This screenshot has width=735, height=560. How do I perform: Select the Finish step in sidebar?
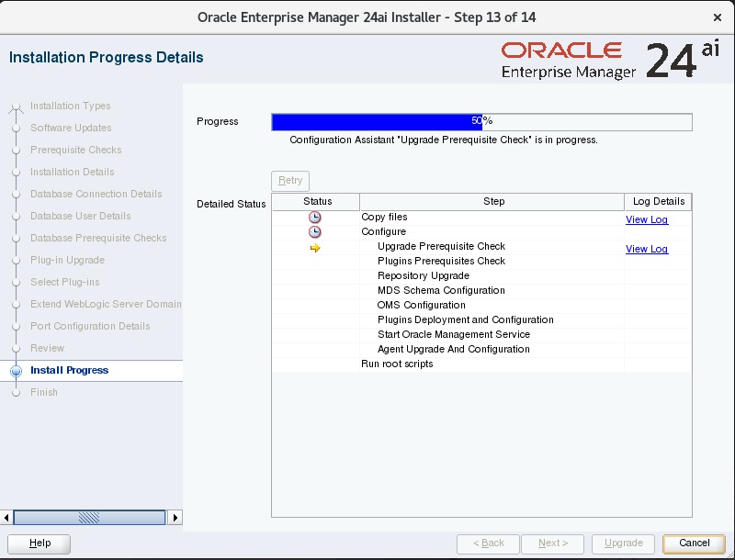[44, 393]
